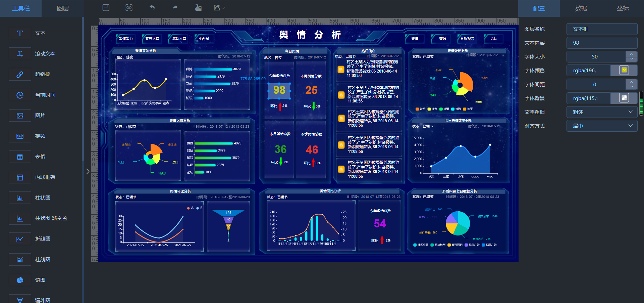Undo the last action
This screenshot has height=303, width=644.
pos(152,7)
